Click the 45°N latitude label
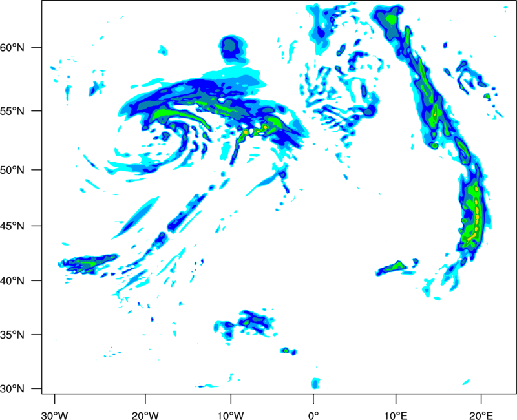Image resolution: width=517 pixels, height=420 pixels. 13,226
